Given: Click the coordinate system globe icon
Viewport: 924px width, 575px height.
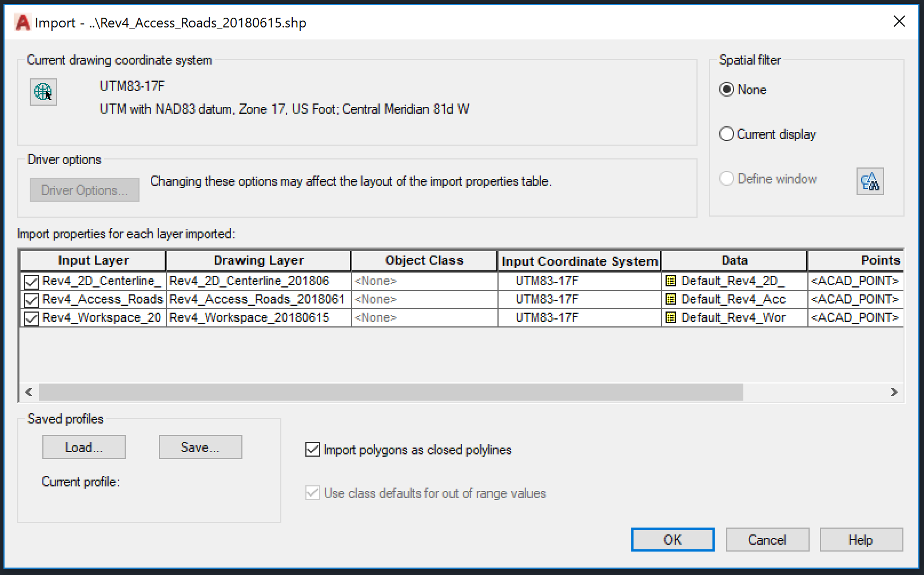Looking at the screenshot, I should pos(43,92).
